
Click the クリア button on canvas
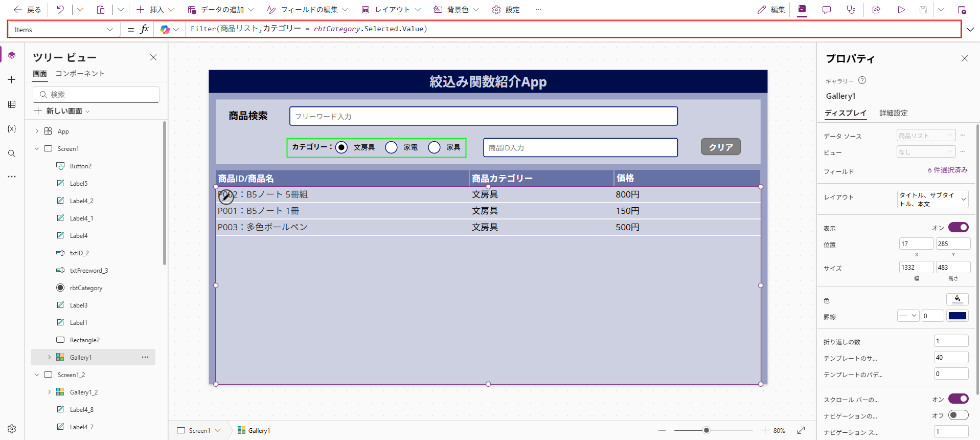coord(720,147)
